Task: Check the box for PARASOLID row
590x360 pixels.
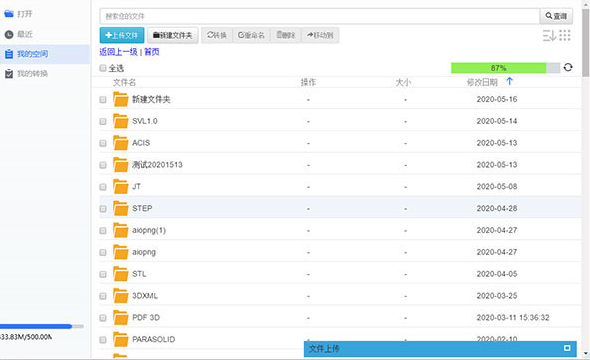Action: click(103, 340)
